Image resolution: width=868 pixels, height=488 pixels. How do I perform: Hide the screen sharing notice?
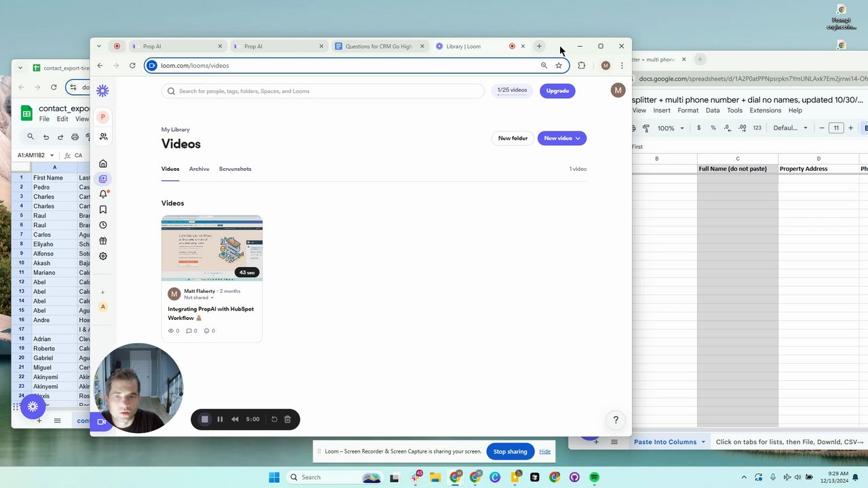[545, 451]
